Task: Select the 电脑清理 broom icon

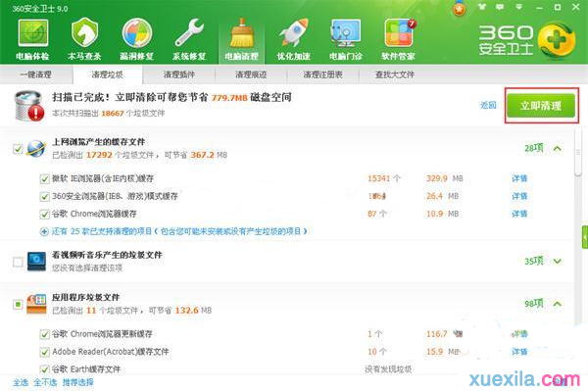Action: click(x=241, y=40)
